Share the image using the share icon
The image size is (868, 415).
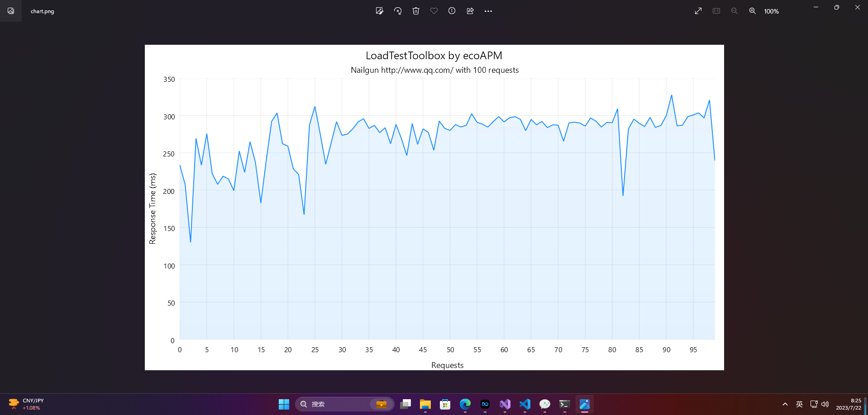pyautogui.click(x=470, y=11)
